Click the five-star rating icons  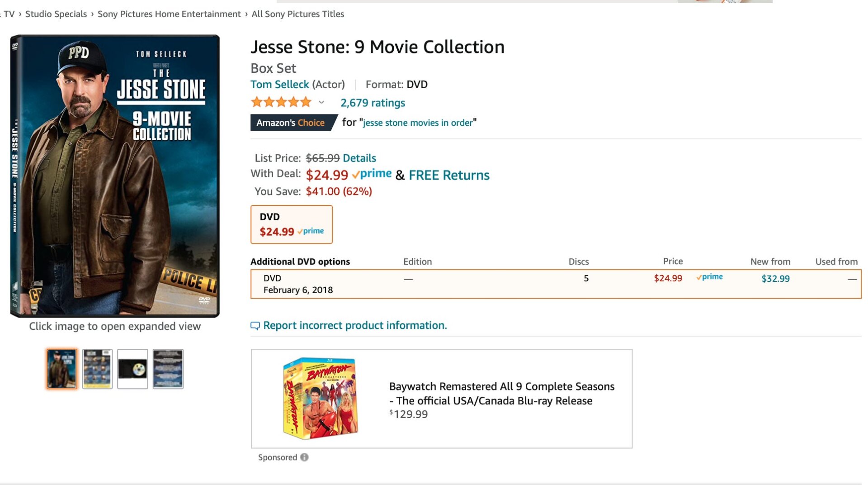281,102
